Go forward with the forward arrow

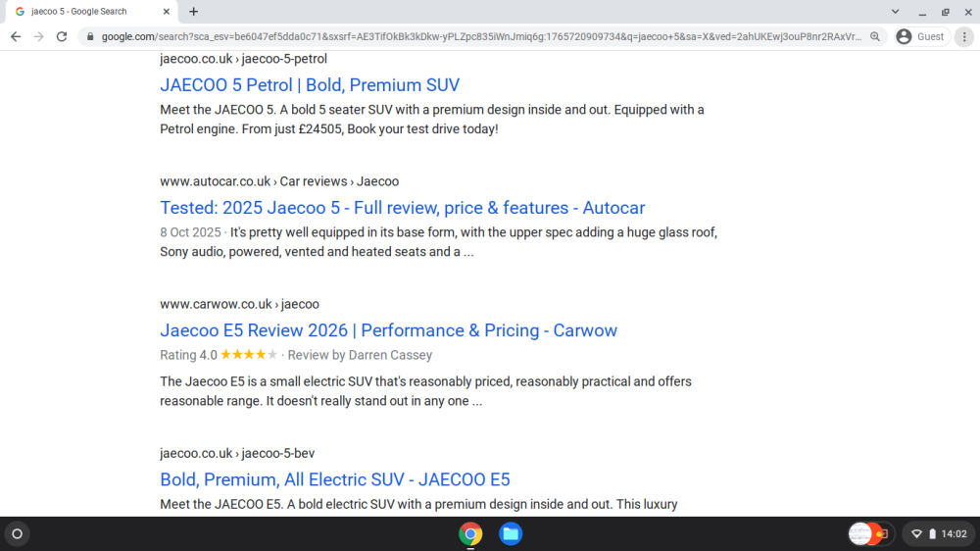(39, 37)
